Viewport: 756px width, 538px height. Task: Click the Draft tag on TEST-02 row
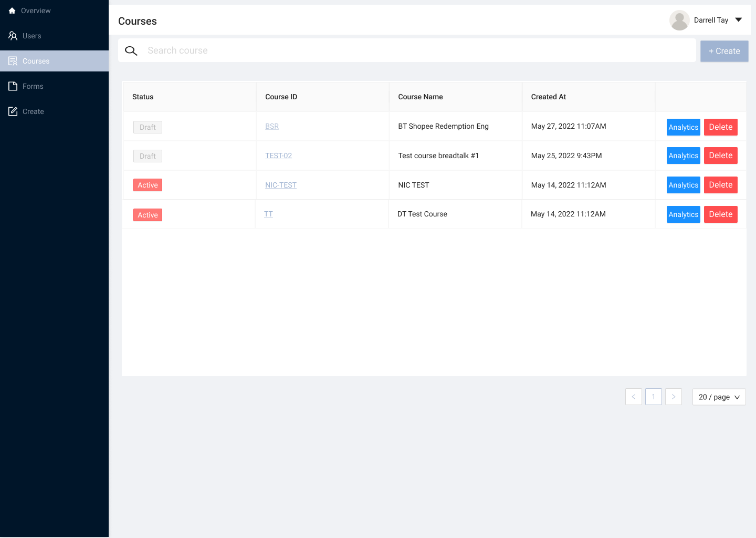coord(148,156)
